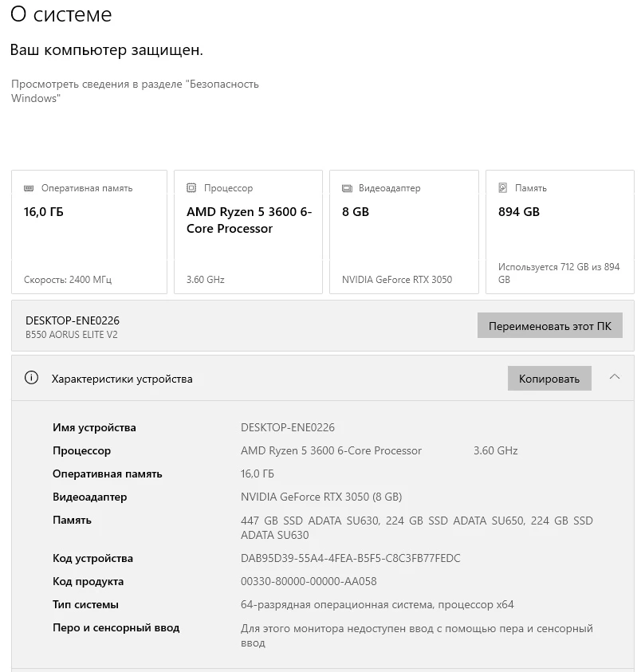Image resolution: width=641 pixels, height=672 pixels.
Task: Select the AMD Ryzen 5 3600 card
Action: (248, 231)
